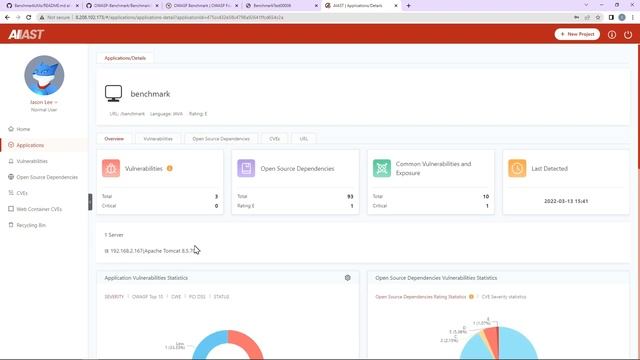Viewport: 640px width, 360px height.
Task: Click the Last Detected date 2022-03-13 15:41
Action: click(x=566, y=201)
